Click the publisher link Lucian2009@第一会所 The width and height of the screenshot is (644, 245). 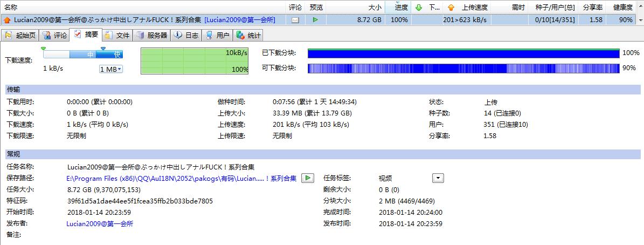100,223
